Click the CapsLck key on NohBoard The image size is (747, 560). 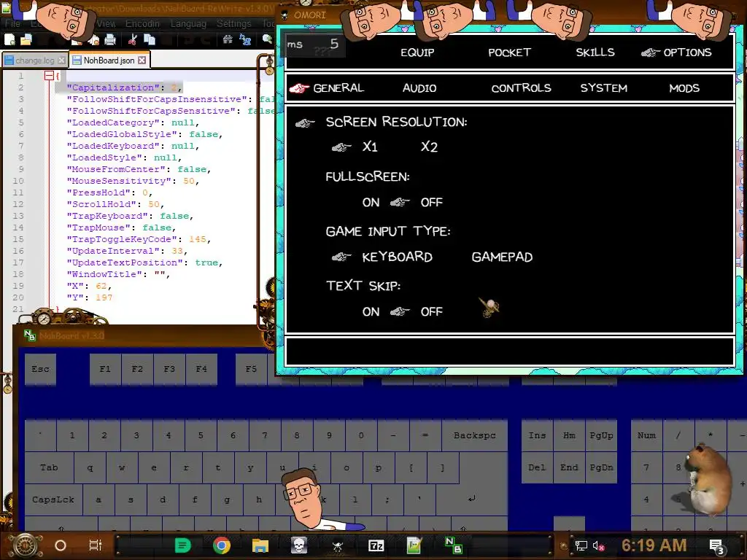pos(53,500)
